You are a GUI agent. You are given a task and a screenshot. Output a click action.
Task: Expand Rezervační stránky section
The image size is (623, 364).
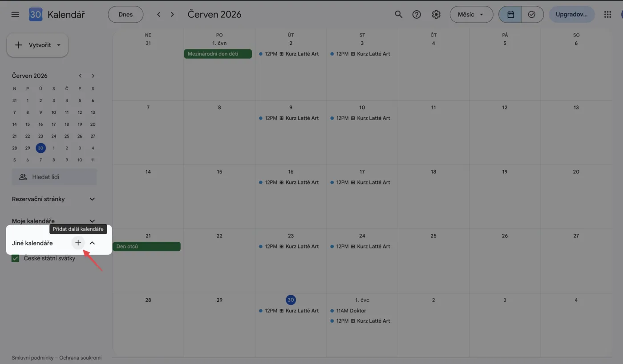click(x=92, y=199)
